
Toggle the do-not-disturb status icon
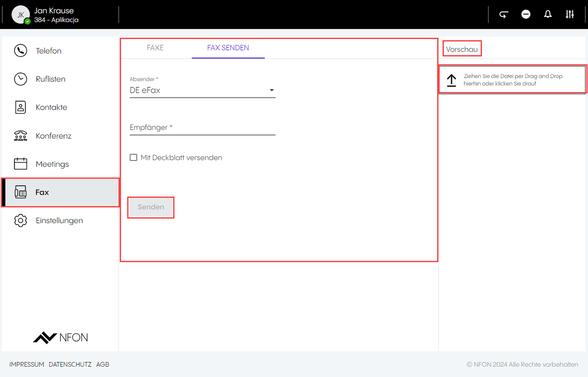526,14
